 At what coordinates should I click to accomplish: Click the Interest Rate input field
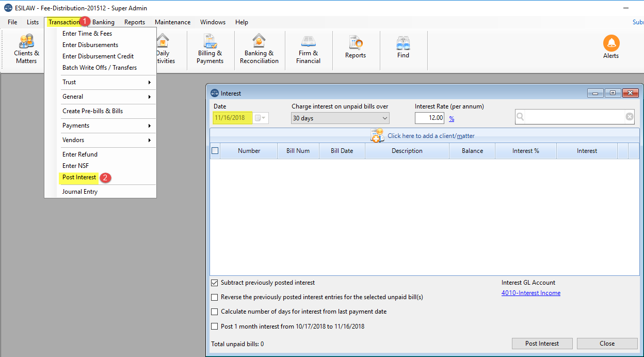[429, 118]
